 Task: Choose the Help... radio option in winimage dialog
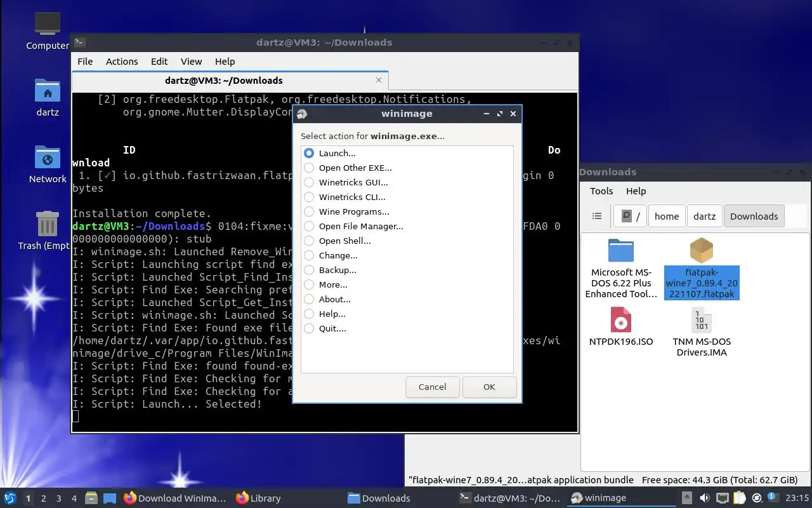point(309,314)
